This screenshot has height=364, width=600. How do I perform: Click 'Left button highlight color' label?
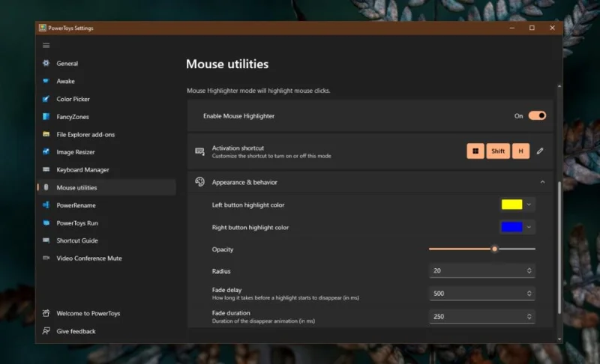[248, 205]
